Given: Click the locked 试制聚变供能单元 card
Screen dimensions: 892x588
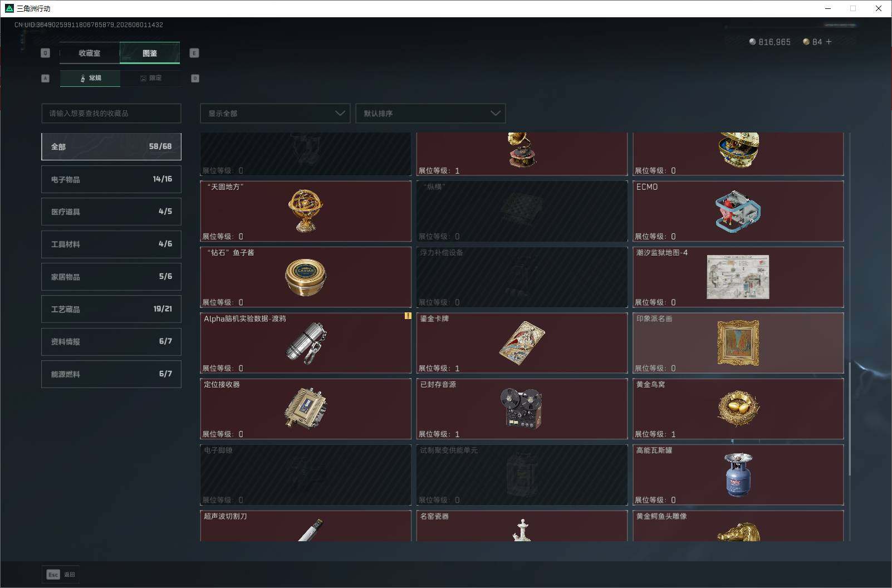Looking at the screenshot, I should (522, 474).
